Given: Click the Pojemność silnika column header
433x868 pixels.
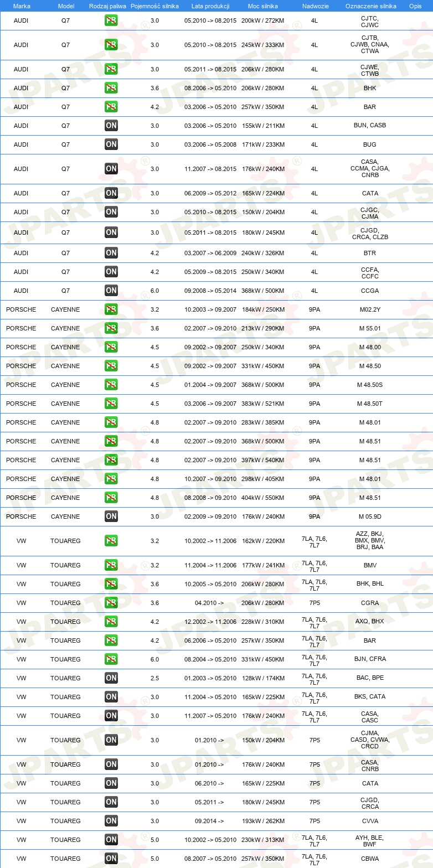Looking at the screenshot, I should click(x=154, y=6).
